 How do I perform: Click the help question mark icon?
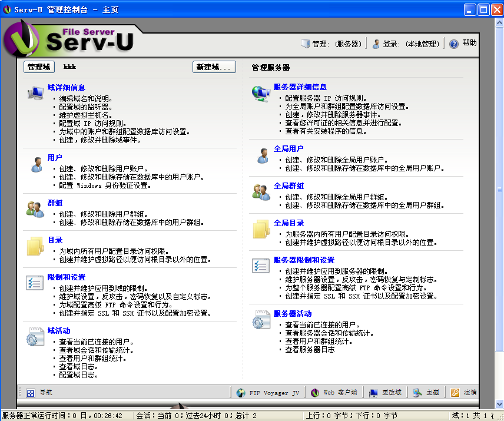tap(453, 44)
